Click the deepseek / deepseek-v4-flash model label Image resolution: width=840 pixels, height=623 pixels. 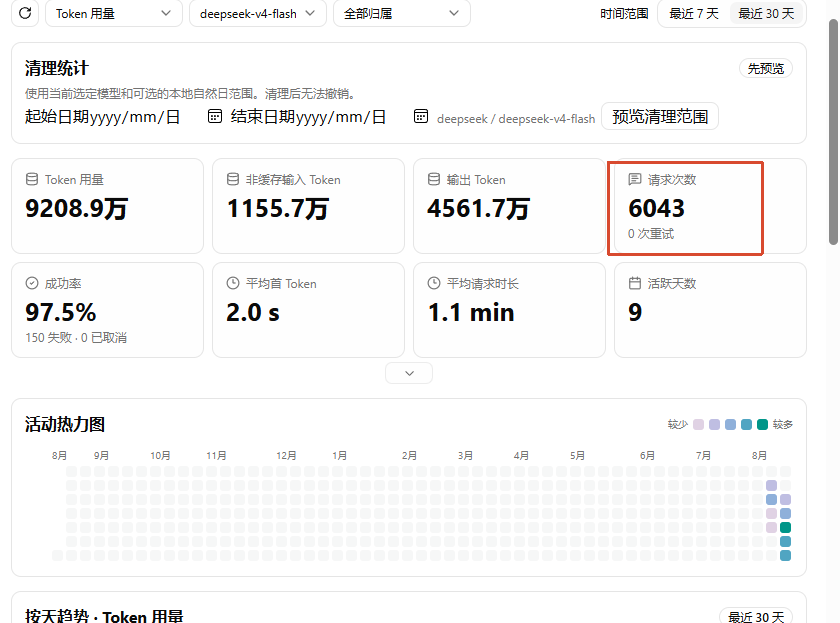516,119
